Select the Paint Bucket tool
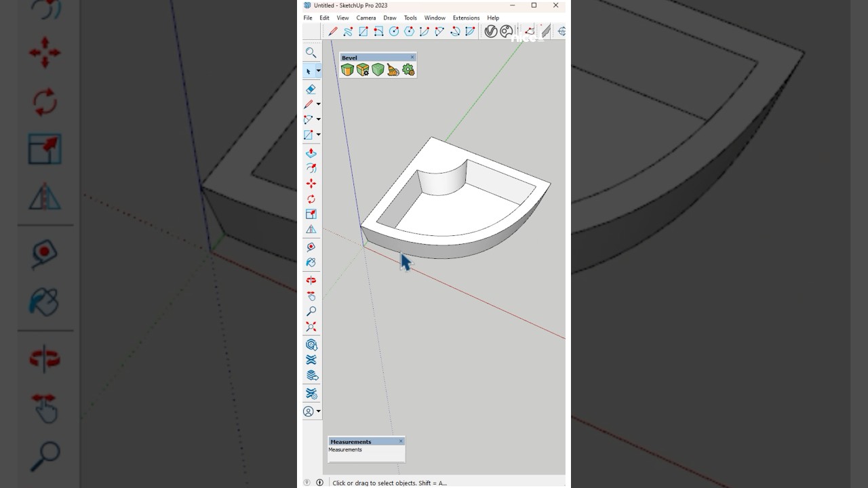The height and width of the screenshot is (488, 868). pyautogui.click(x=311, y=262)
